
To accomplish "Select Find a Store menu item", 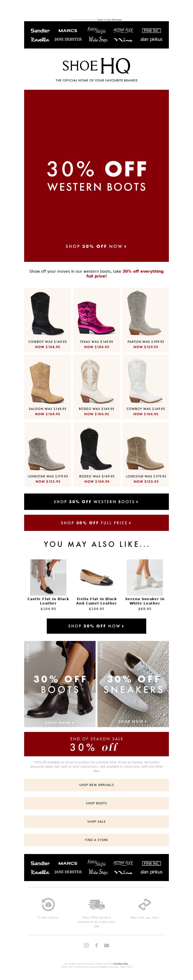I will [96, 840].
